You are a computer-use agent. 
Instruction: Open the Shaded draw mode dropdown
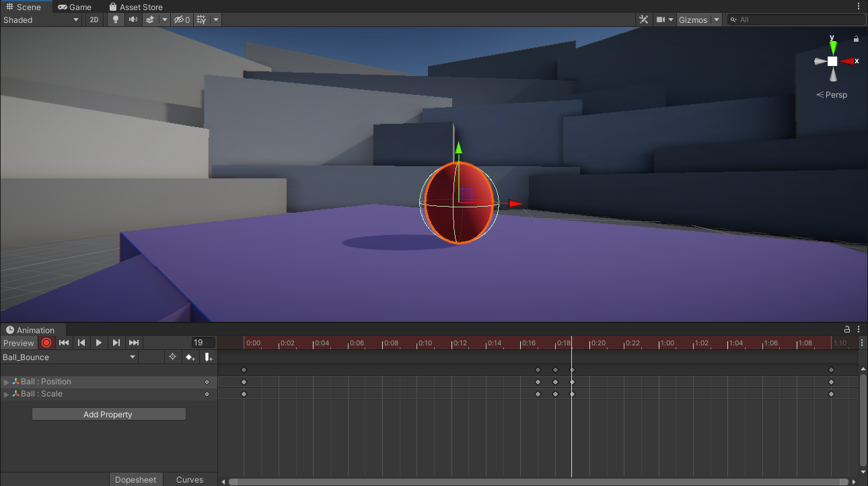pos(41,20)
